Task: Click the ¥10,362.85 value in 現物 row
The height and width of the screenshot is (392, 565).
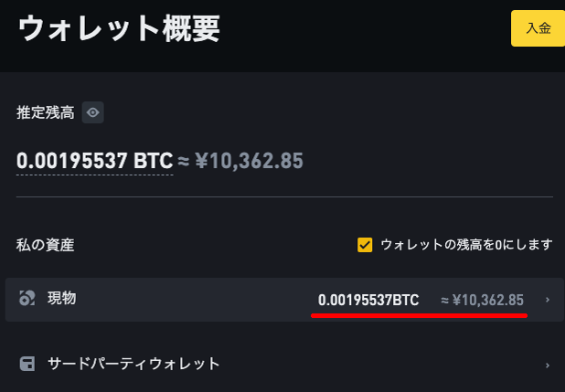Action: pyautogui.click(x=488, y=300)
